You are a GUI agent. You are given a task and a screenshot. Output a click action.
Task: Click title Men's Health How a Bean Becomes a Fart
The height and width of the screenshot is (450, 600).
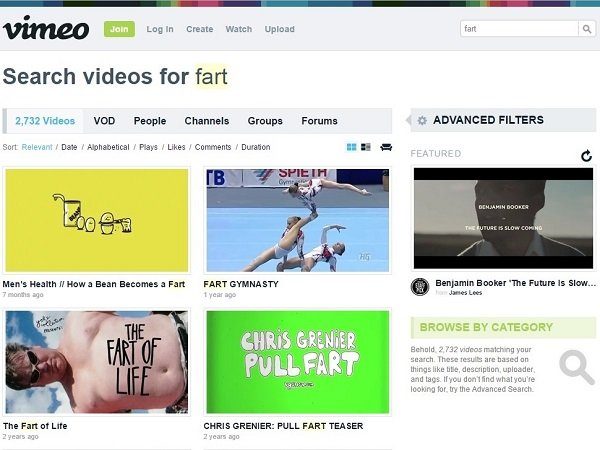[94, 284]
